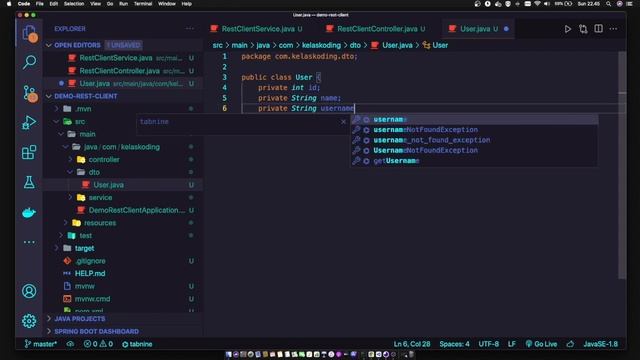
Task: Open the Run and Debug view
Action: coord(29,122)
